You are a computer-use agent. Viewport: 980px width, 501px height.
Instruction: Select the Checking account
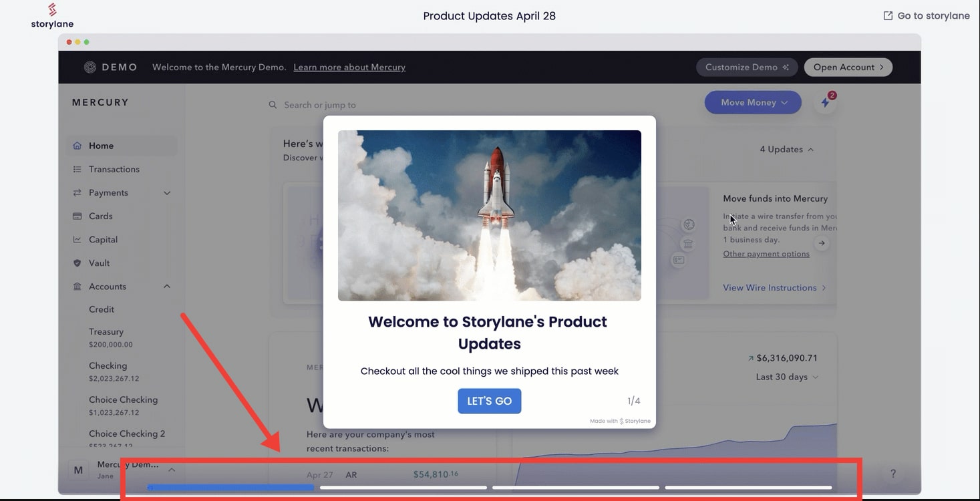point(114,371)
